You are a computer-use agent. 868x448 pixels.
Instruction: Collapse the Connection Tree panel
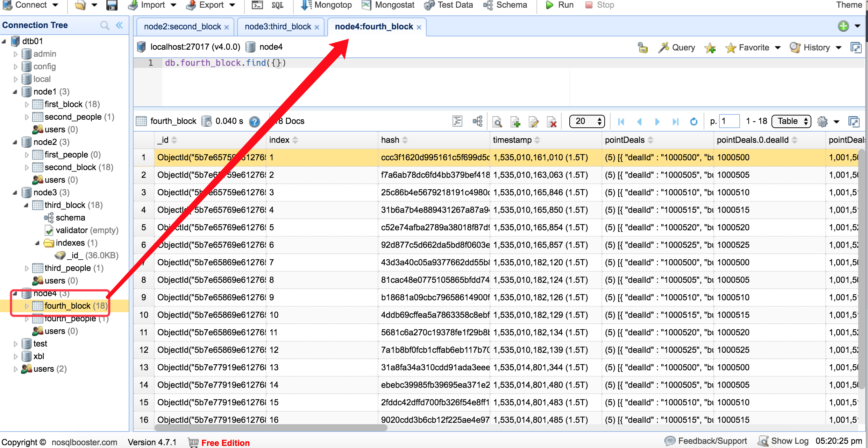tap(120, 25)
